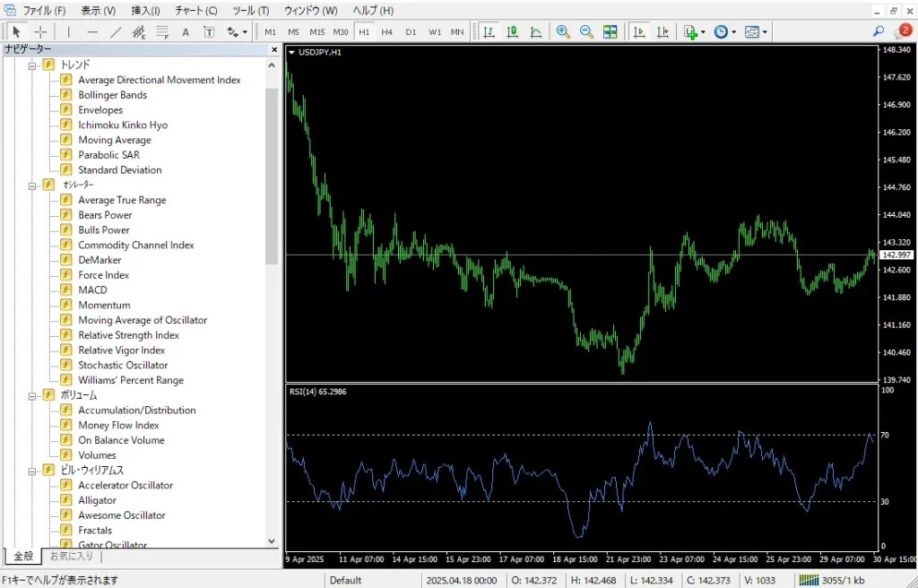Open the ウィンドウ (W) menu

[311, 11]
